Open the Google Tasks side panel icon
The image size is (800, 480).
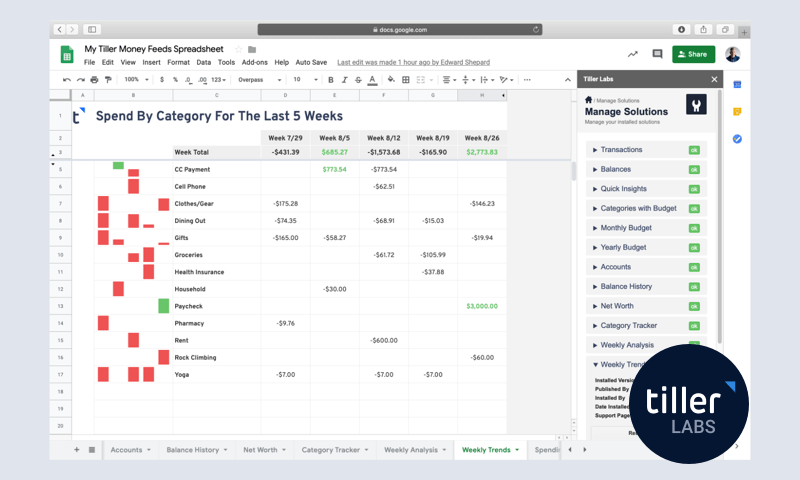[737, 139]
